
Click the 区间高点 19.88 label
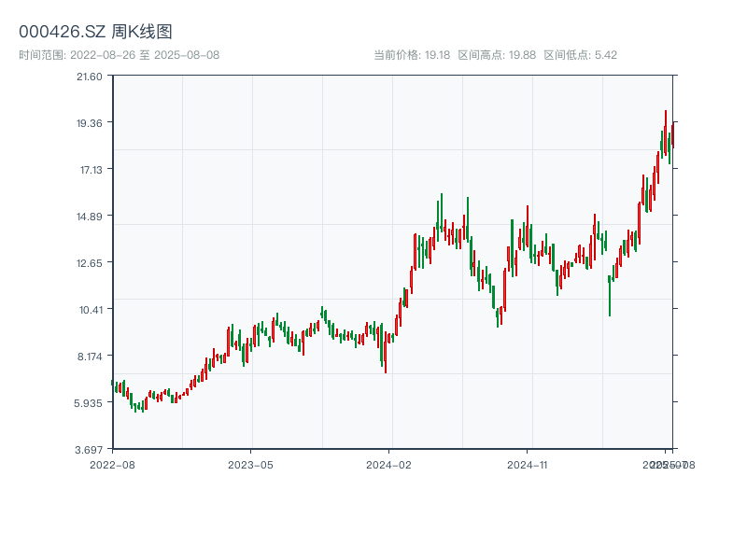tap(497, 55)
